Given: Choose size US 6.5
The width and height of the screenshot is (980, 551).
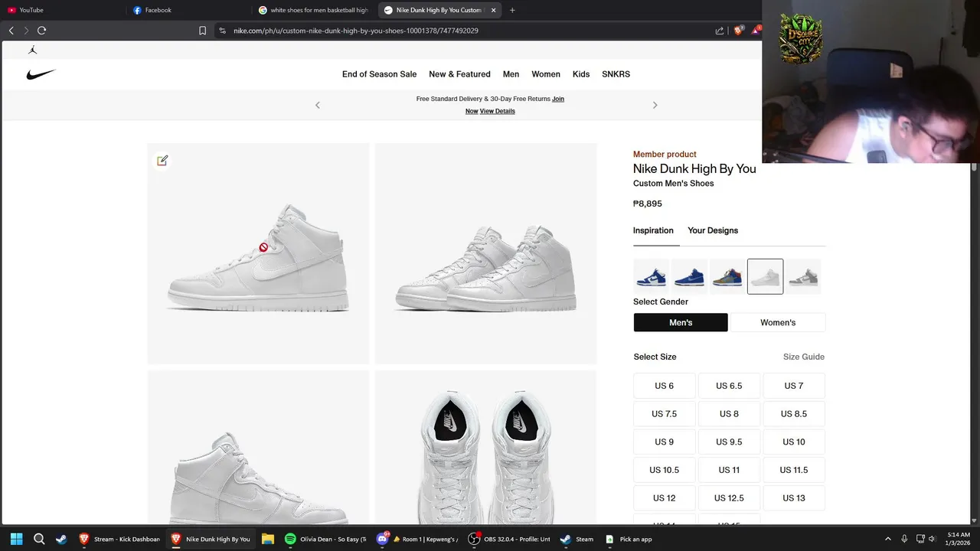Looking at the screenshot, I should [x=729, y=386].
